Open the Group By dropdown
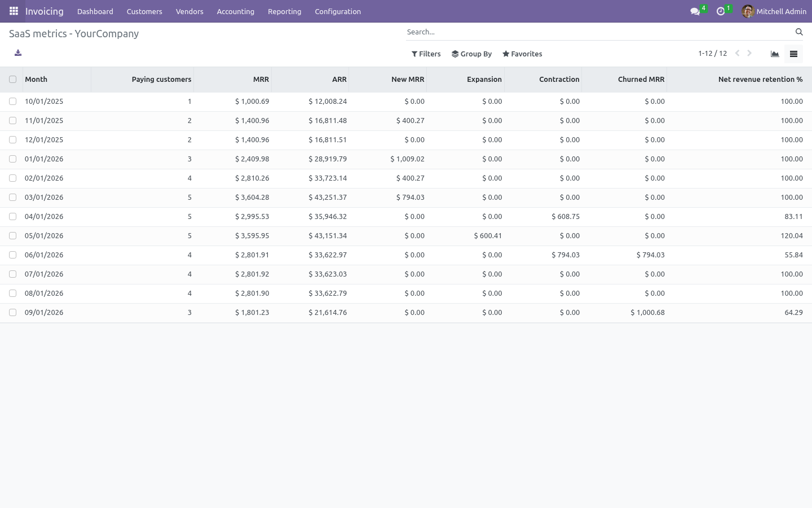The image size is (812, 508). tap(472, 54)
